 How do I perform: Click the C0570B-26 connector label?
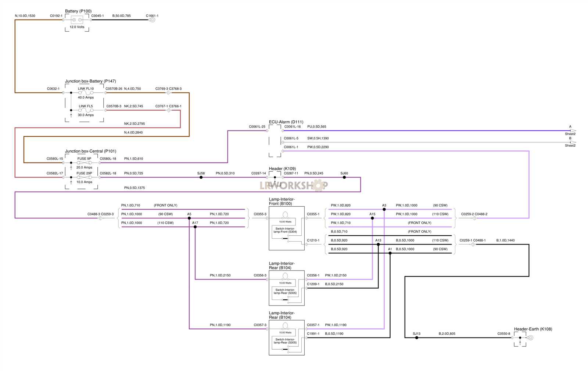click(x=114, y=89)
